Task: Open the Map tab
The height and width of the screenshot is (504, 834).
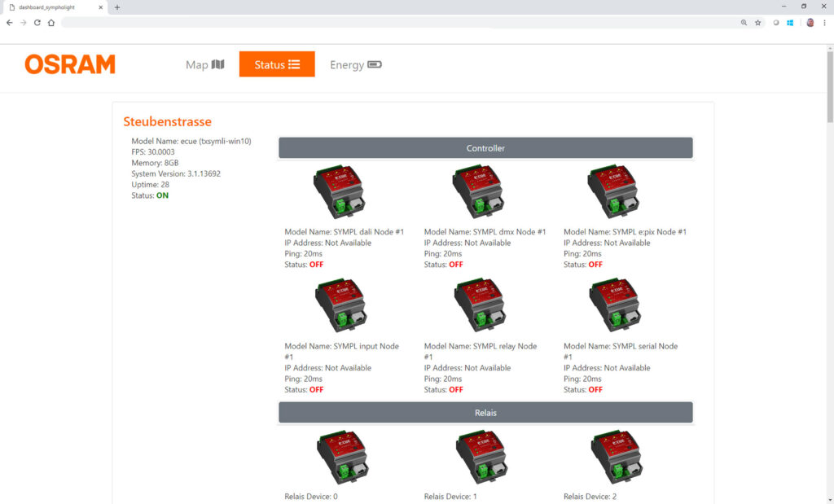Action: pos(204,64)
